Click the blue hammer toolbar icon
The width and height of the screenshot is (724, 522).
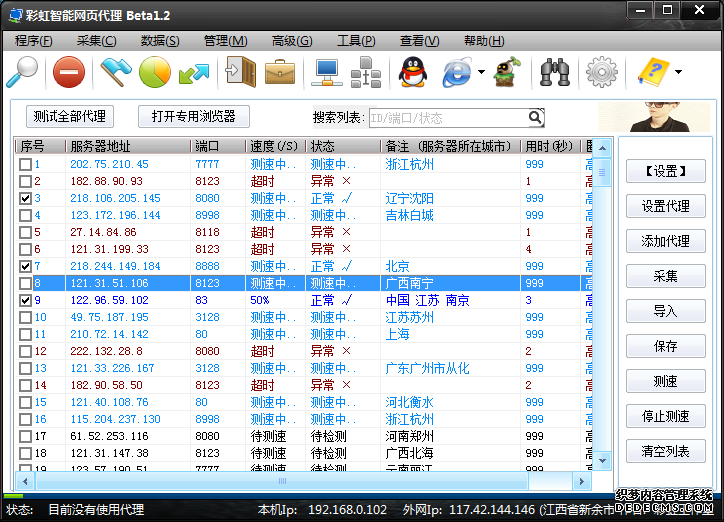pyautogui.click(x=115, y=72)
